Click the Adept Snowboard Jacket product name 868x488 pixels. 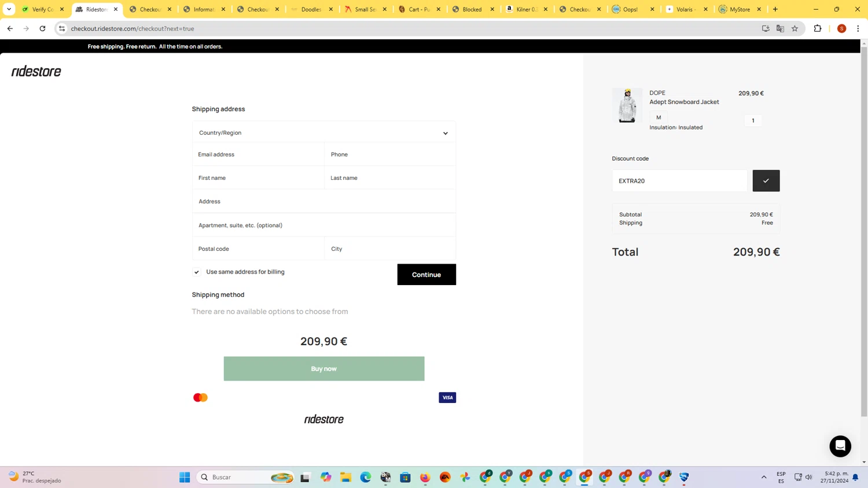pos(684,102)
